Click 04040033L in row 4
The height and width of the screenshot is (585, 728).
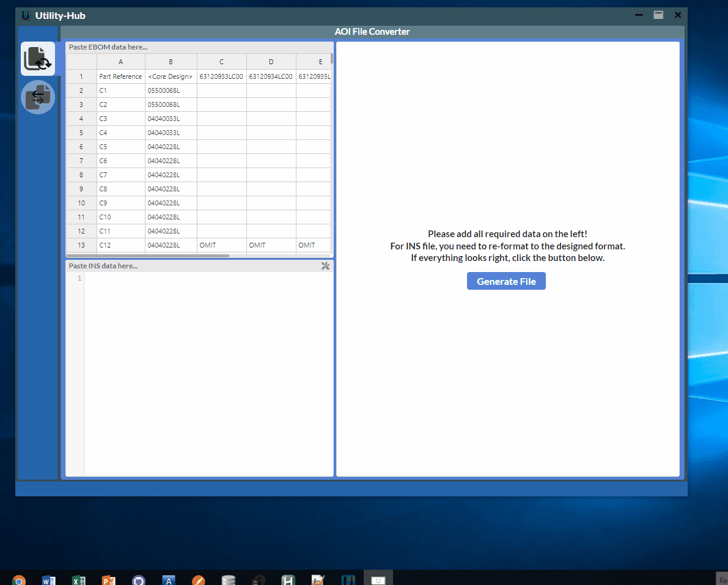pyautogui.click(x=171, y=119)
